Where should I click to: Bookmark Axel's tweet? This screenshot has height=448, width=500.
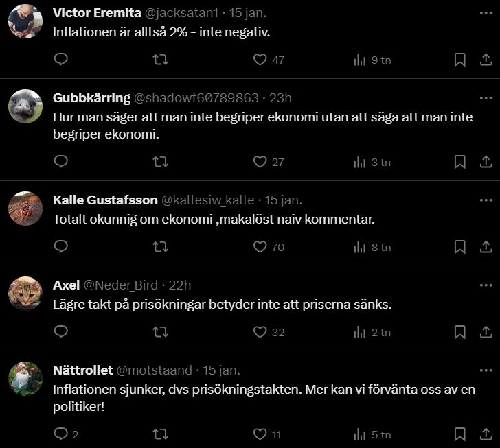[x=460, y=332]
